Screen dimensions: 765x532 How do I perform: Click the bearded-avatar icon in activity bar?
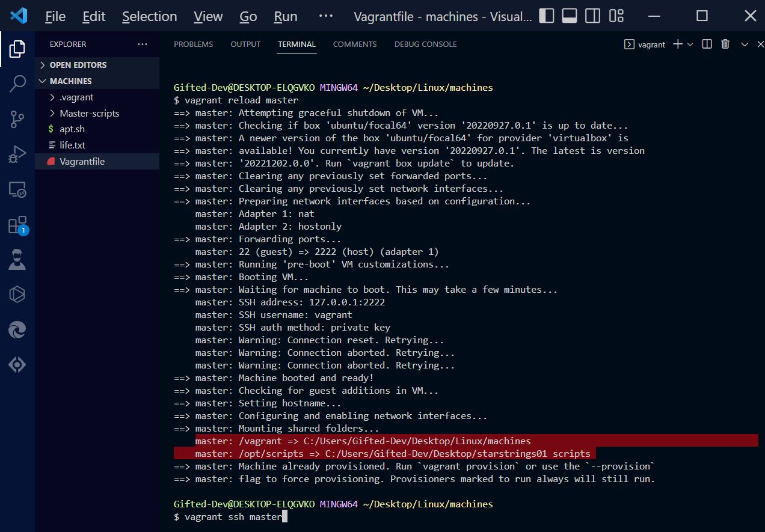(x=17, y=260)
